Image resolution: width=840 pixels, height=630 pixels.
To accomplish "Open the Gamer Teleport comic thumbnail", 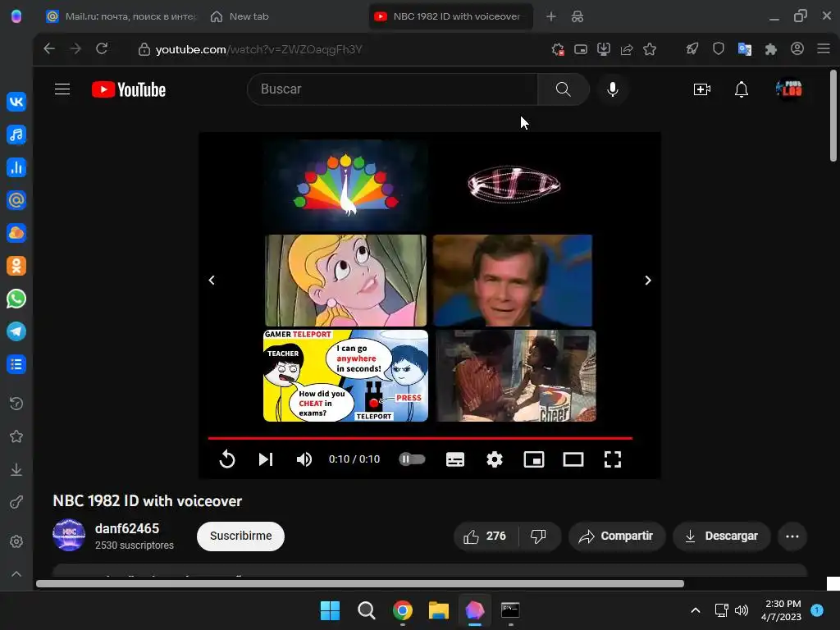I will pos(345,376).
